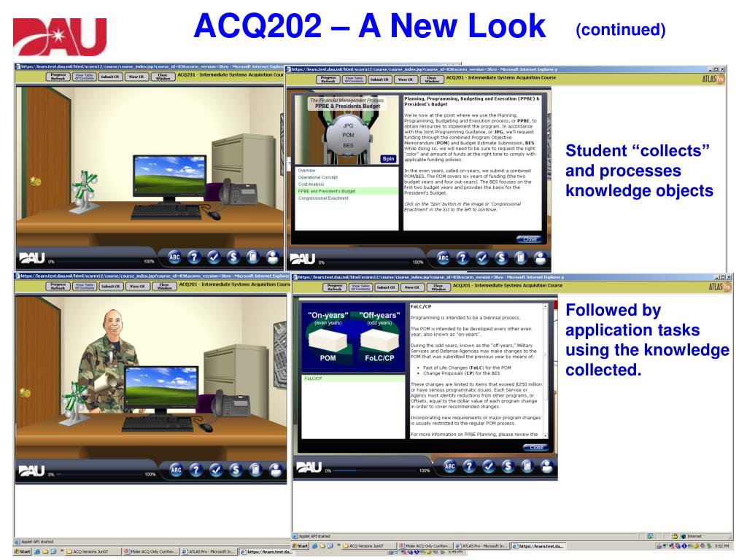Open the ABC glossary icon in the PPBE window
The width and height of the screenshot is (747, 560).
point(443,258)
